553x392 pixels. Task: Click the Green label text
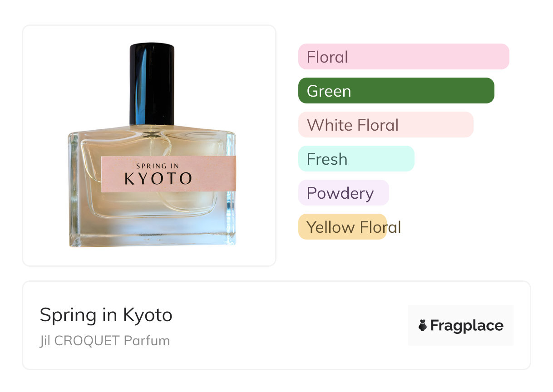329,91
